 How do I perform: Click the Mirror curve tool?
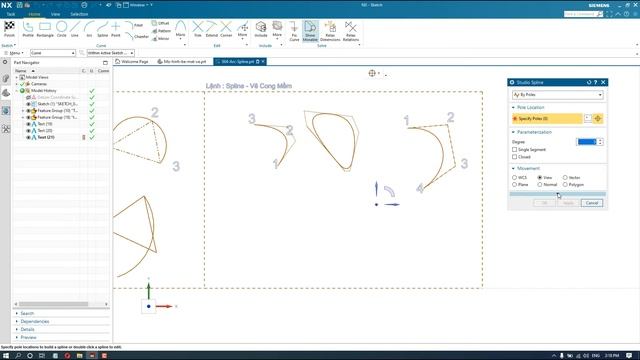[x=161, y=39]
